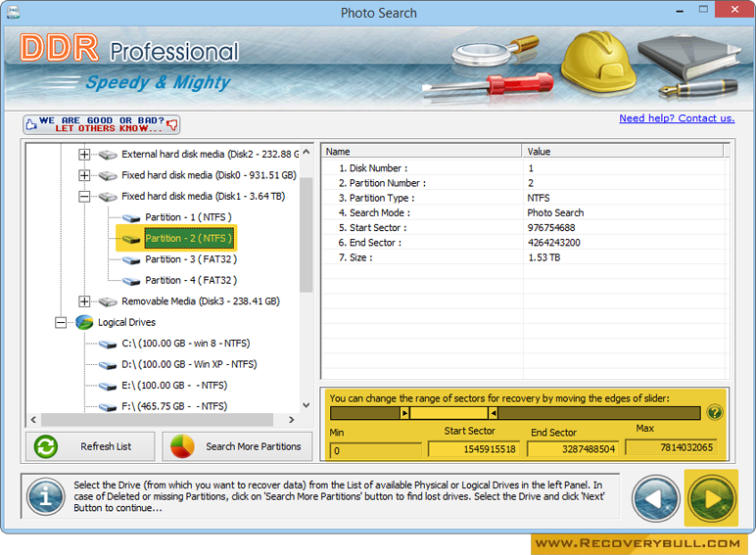The width and height of the screenshot is (756, 555).
Task: Click the End Sector input field
Action: (573, 449)
